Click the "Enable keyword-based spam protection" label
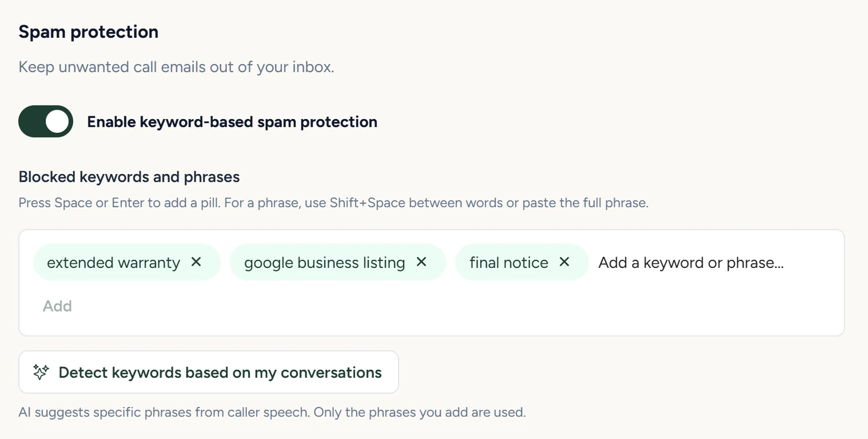Viewport: 868px width, 439px height. pos(232,122)
